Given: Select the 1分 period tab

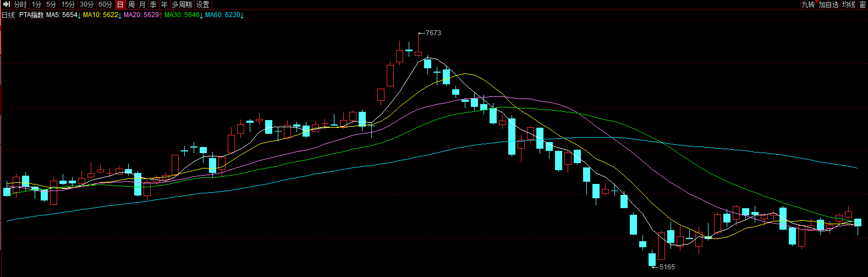Looking at the screenshot, I should tap(36, 4).
